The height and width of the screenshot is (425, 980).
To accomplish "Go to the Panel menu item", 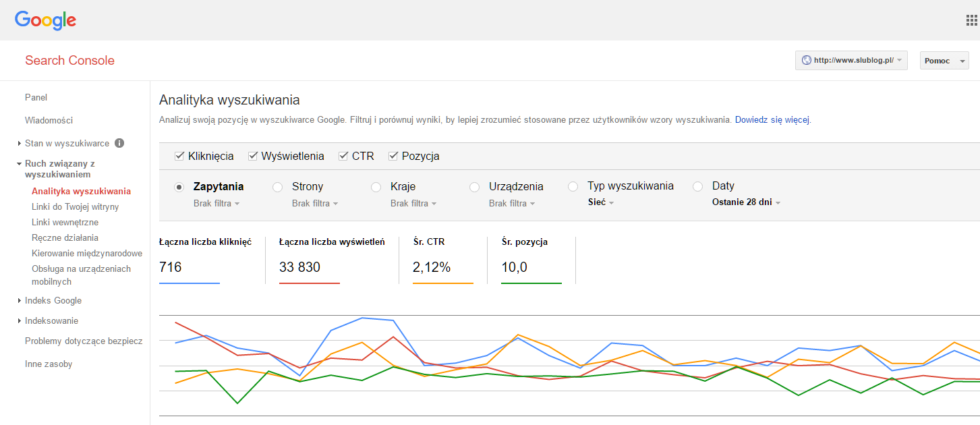I will point(36,97).
